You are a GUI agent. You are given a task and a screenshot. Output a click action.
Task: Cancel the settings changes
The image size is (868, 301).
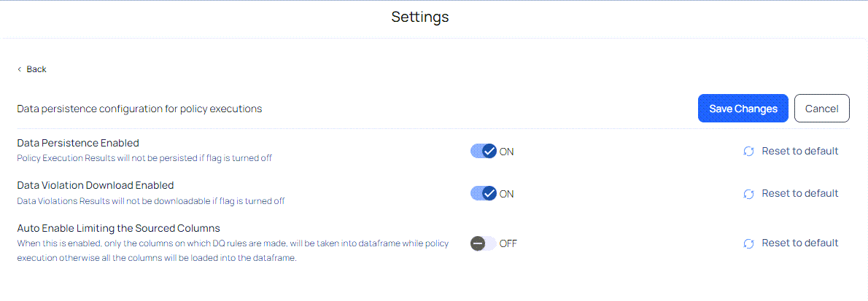click(821, 109)
